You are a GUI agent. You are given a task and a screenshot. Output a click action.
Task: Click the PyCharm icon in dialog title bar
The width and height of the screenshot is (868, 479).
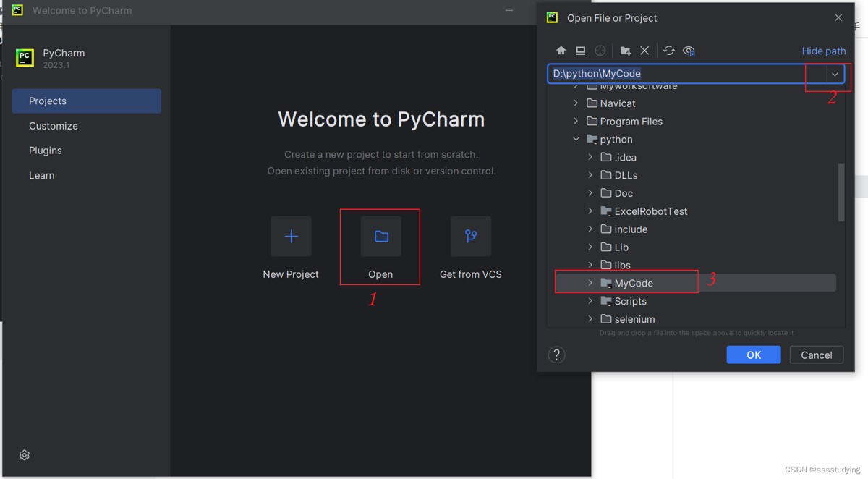(553, 18)
